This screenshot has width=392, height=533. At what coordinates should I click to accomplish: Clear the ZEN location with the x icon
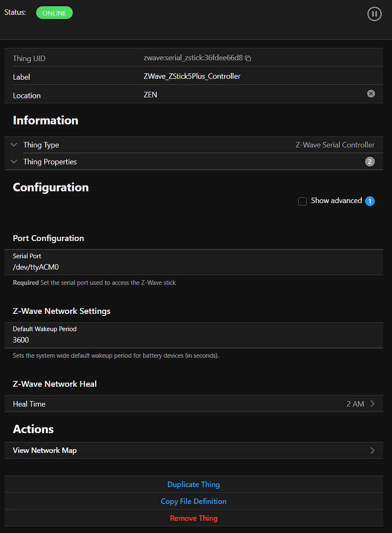[371, 94]
